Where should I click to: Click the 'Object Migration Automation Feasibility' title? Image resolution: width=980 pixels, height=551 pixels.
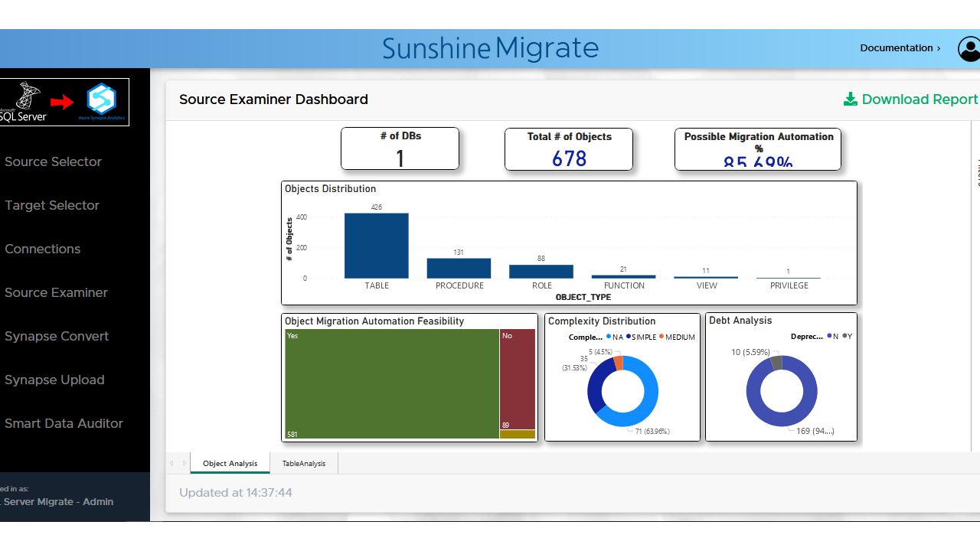(374, 321)
